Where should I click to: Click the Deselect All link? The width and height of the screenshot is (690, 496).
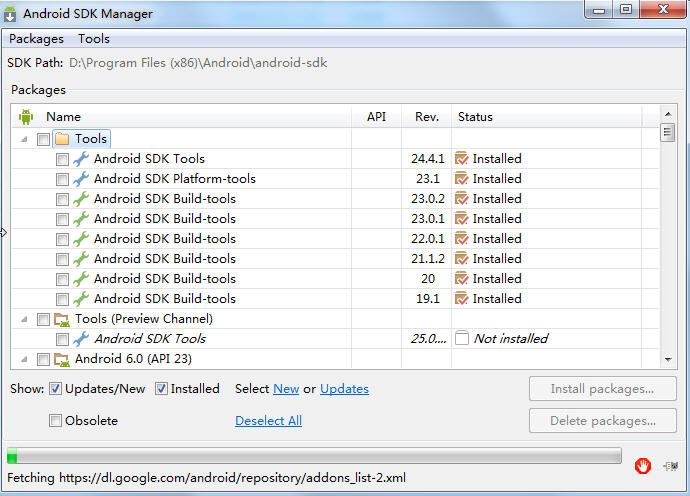click(x=268, y=421)
